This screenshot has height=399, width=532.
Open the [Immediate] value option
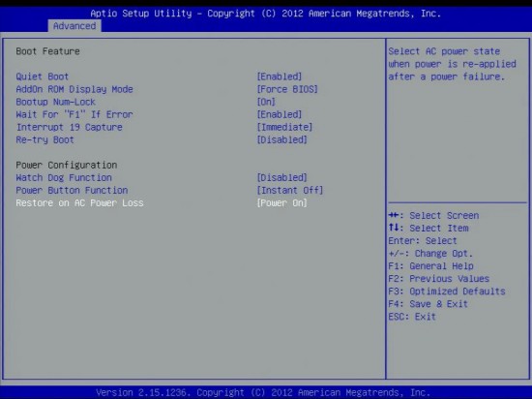pos(284,127)
